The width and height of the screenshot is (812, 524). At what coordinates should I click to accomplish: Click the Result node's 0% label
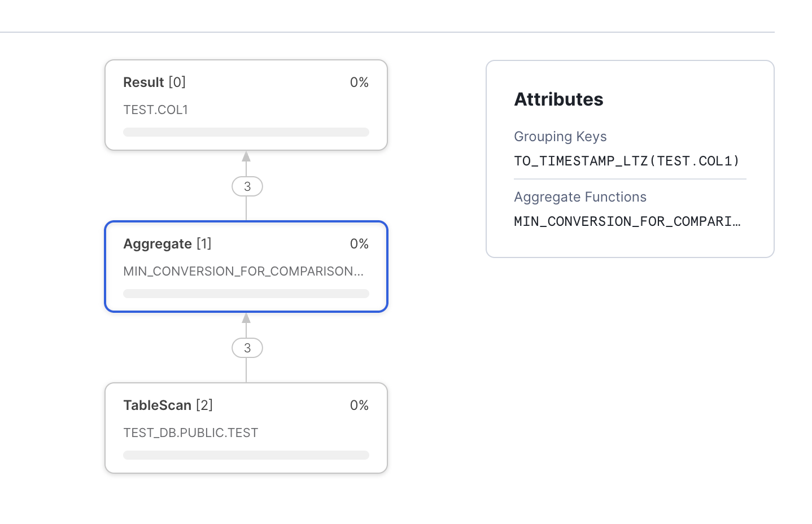(x=359, y=82)
